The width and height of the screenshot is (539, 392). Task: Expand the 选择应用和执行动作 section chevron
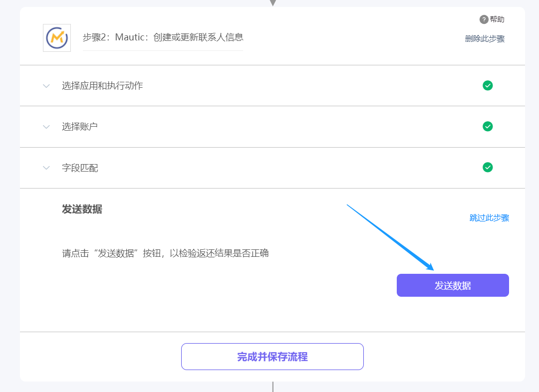[46, 86]
